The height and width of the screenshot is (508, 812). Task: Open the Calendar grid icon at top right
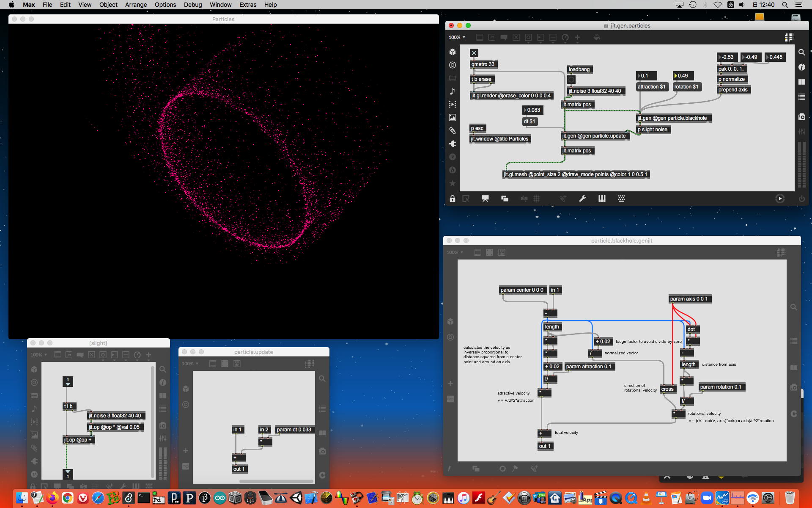point(789,37)
